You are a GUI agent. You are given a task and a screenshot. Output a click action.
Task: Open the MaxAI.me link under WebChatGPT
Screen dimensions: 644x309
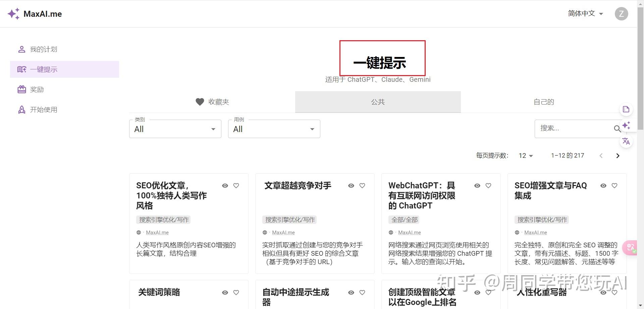[409, 232]
